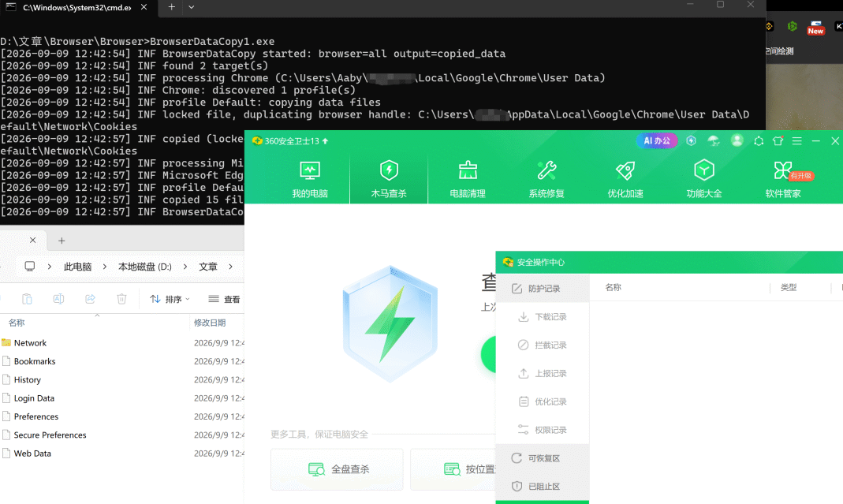Open the user account avatar in 360
The image size is (843, 504).
click(737, 140)
